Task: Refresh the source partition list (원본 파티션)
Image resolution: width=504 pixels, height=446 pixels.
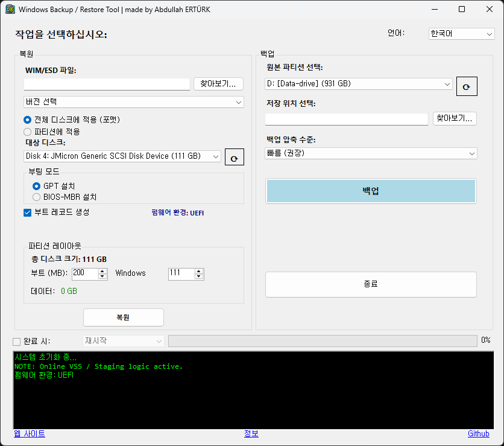Action: point(467,86)
